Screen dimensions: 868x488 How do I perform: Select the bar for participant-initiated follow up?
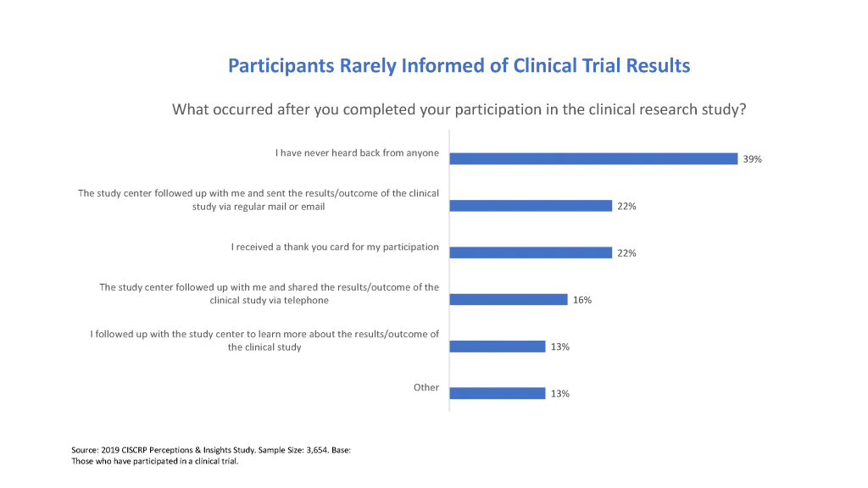point(497,347)
